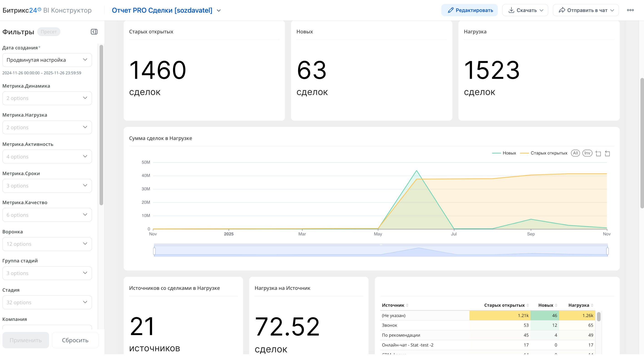
Task: Click the Сбросить filters button
Action: (75, 340)
